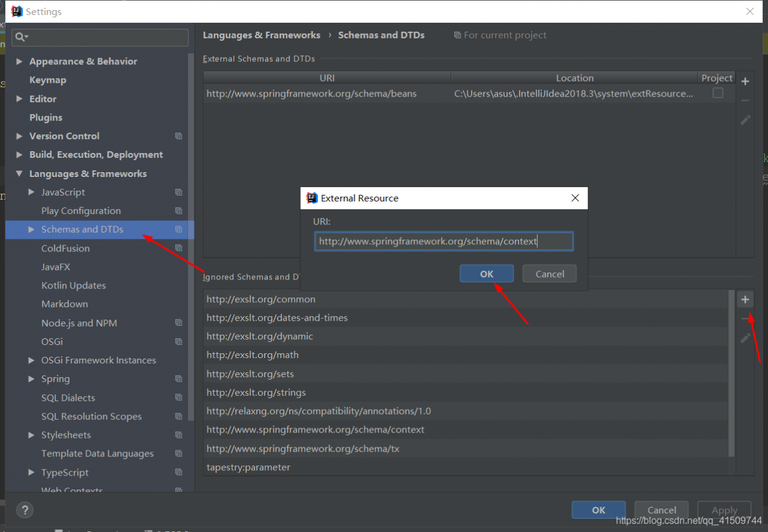Edit the selected external schema entry
768x532 pixels.
(x=745, y=120)
